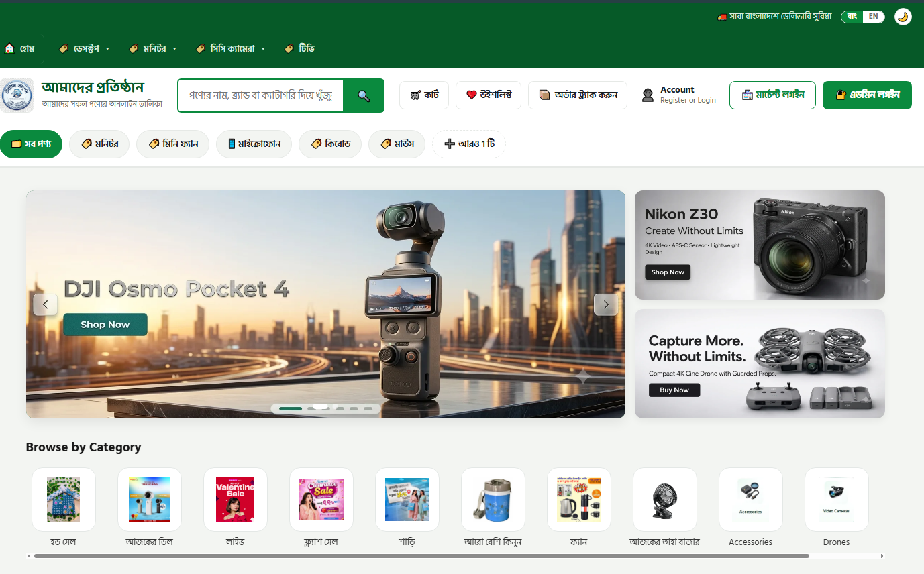Image resolution: width=924 pixels, height=574 pixels.
Task: Expand the সিসি ক্যামেরা navigation menu
Action: point(230,48)
